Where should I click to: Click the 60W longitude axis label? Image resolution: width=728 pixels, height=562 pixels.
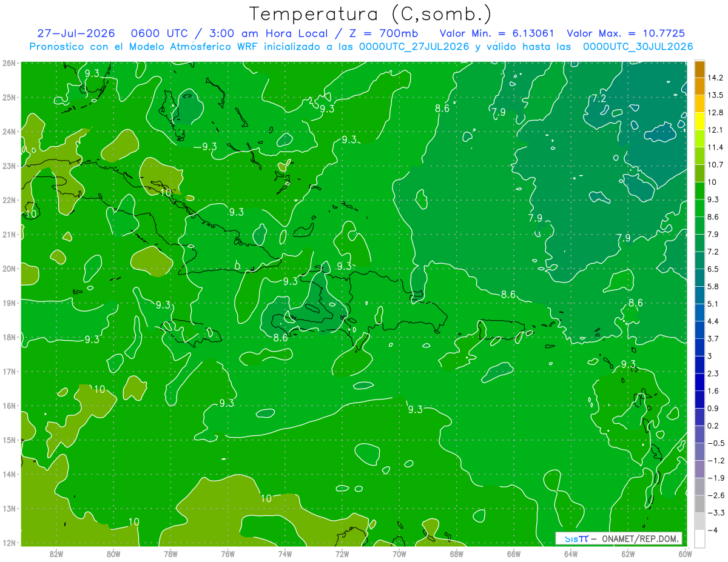pyautogui.click(x=685, y=553)
